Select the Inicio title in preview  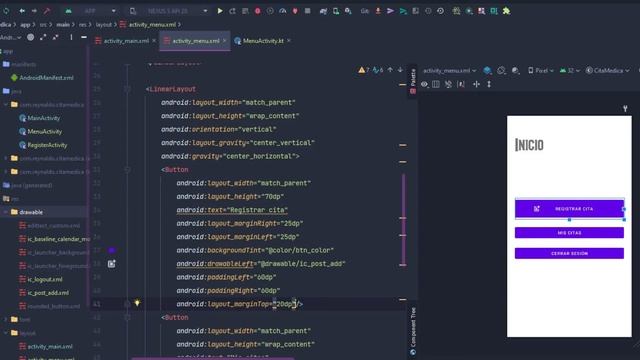(x=529, y=145)
